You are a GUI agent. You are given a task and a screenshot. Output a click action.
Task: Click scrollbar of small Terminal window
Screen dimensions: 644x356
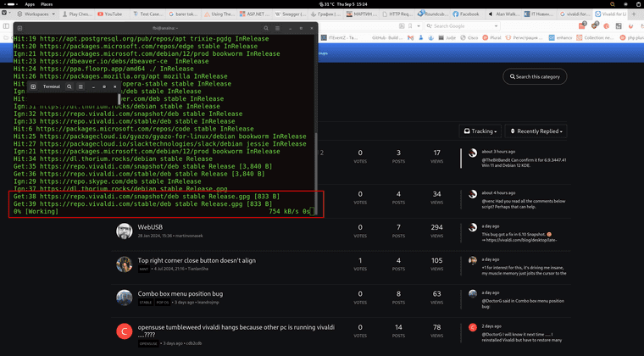[x=119, y=99]
